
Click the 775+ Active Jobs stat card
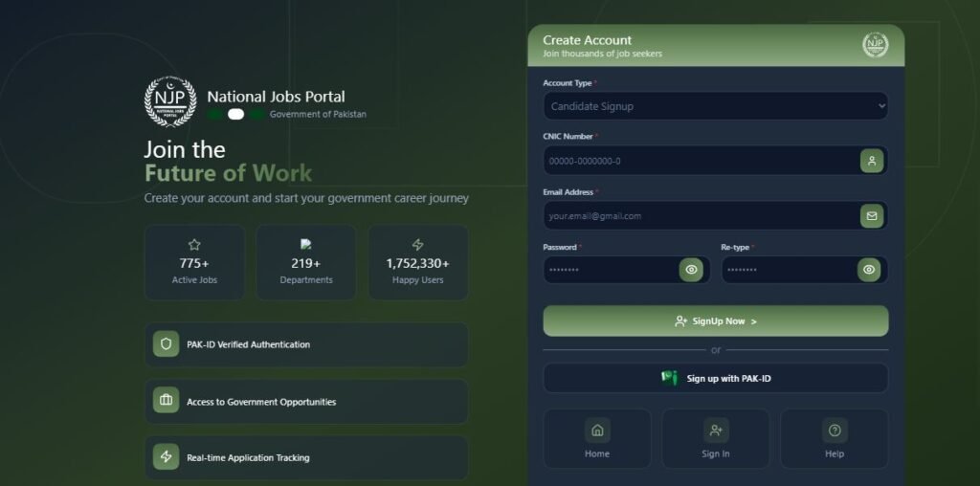point(194,262)
